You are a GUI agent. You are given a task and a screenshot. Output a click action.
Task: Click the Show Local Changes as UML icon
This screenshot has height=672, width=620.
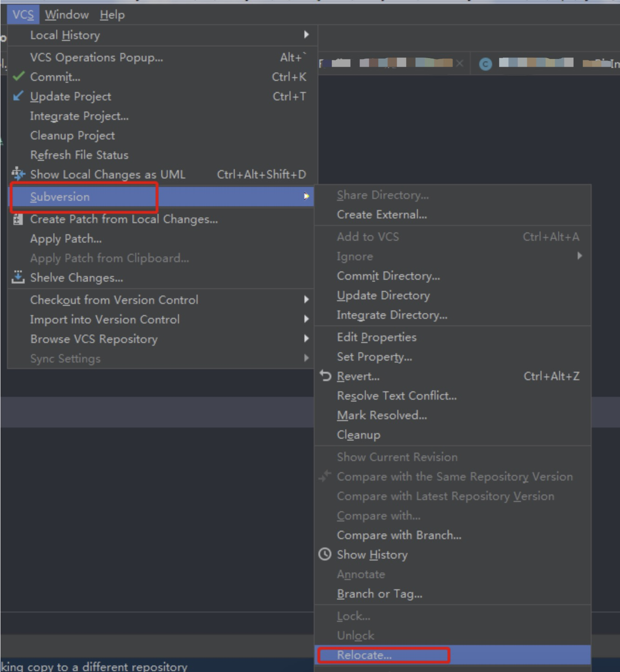tap(18, 174)
